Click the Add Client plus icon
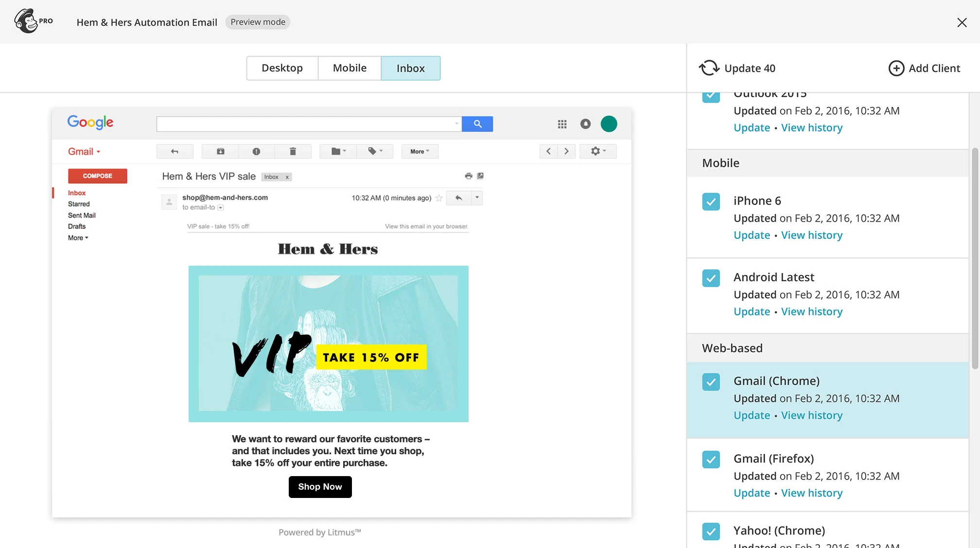 (896, 68)
